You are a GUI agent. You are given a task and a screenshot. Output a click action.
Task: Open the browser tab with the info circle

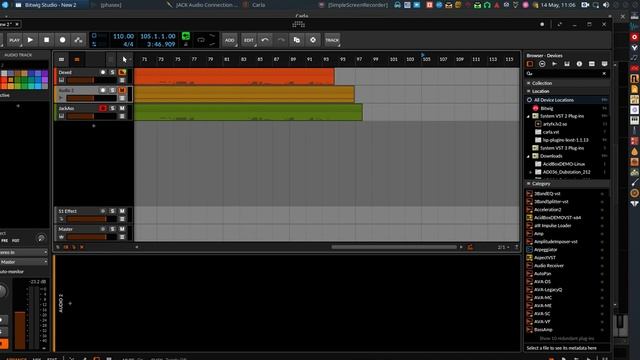point(579,64)
